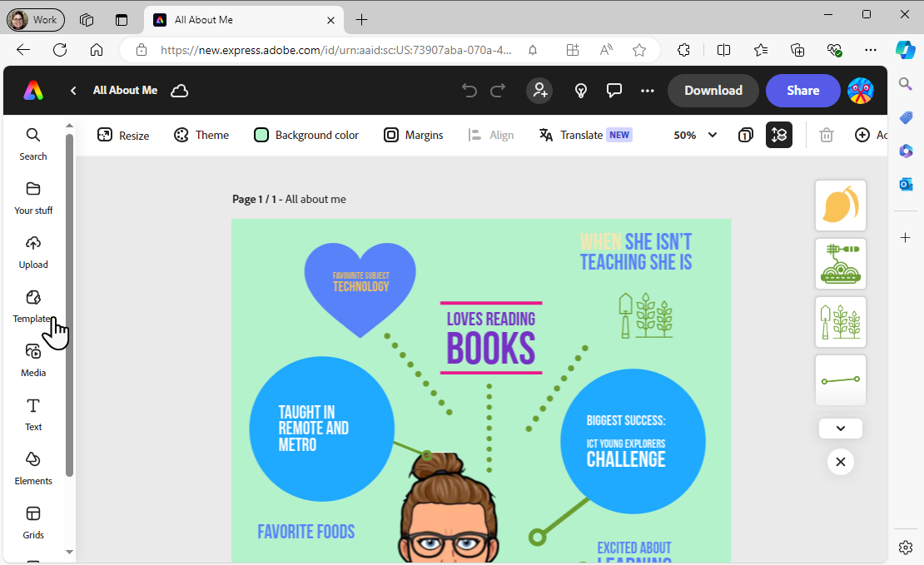Open the 50% zoom dropdown

pyautogui.click(x=695, y=135)
